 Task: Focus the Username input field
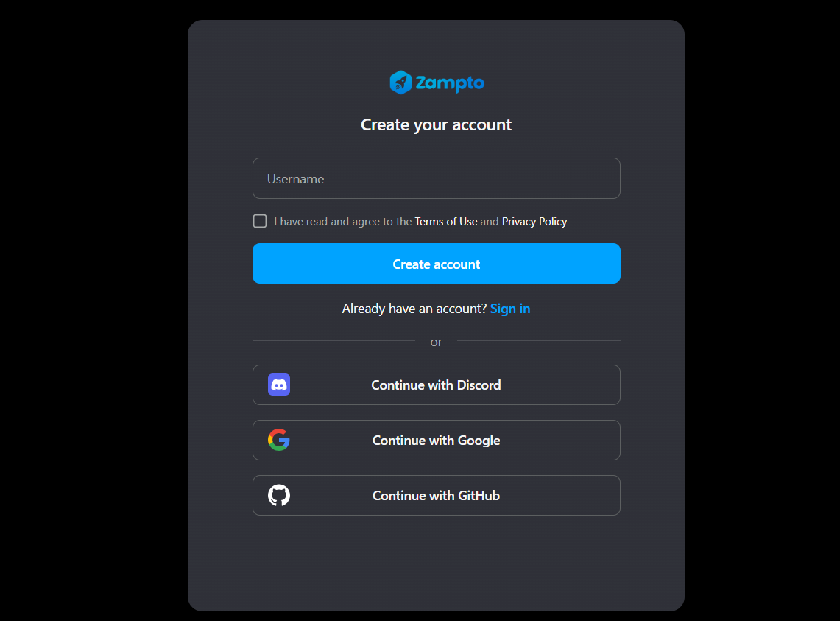coord(437,178)
